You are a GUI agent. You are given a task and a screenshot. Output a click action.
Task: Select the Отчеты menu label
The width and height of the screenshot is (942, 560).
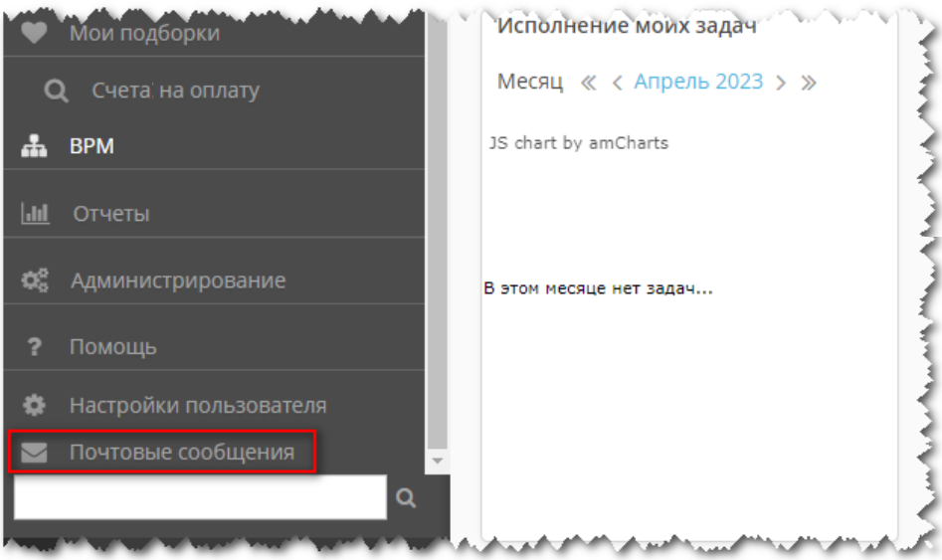click(x=111, y=214)
